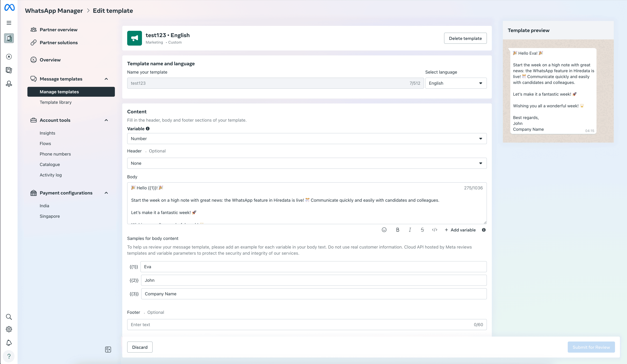Open the newspaper icon in the left rail

coord(9,70)
